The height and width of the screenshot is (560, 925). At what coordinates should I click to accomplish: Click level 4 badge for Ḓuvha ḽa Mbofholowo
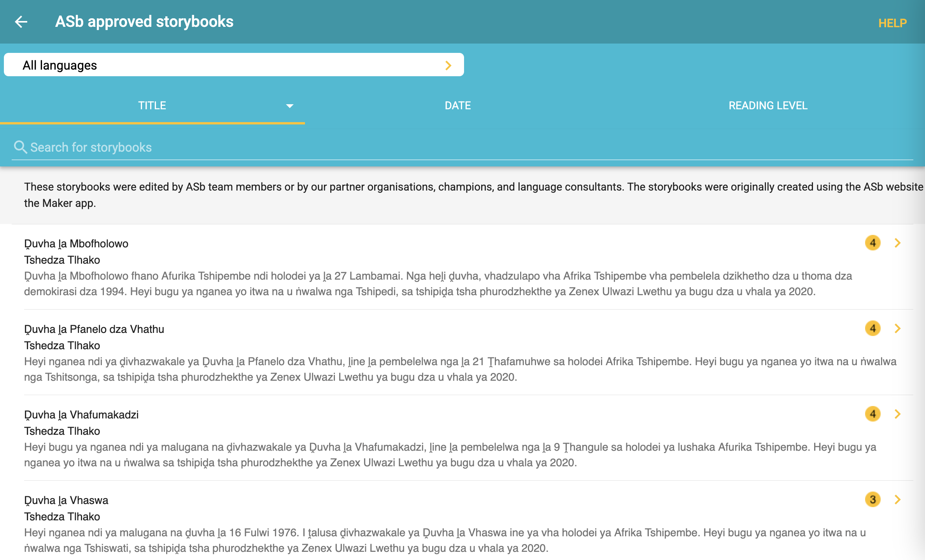tap(872, 243)
